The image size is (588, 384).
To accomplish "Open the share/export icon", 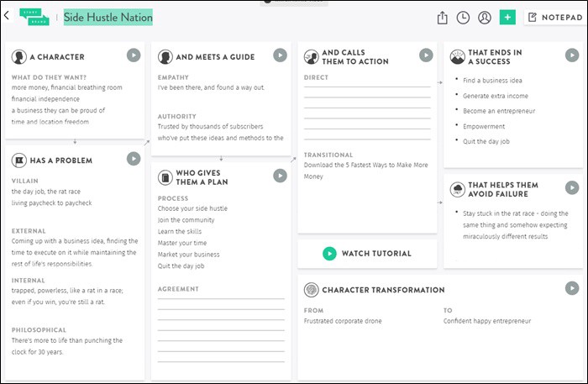I will 443,18.
